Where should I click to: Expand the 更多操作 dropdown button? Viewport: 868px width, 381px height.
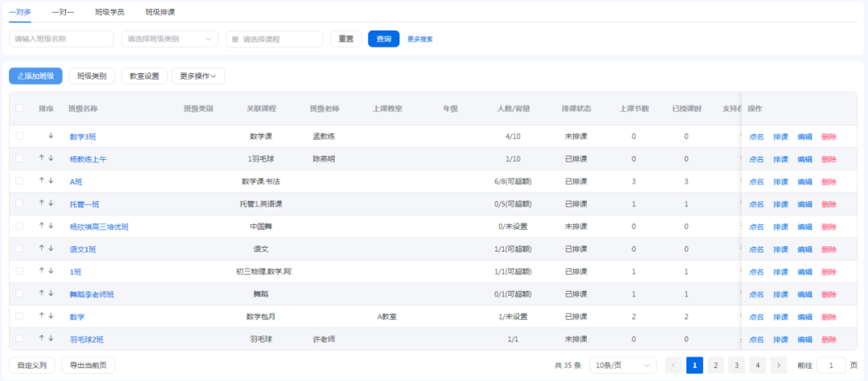[198, 76]
